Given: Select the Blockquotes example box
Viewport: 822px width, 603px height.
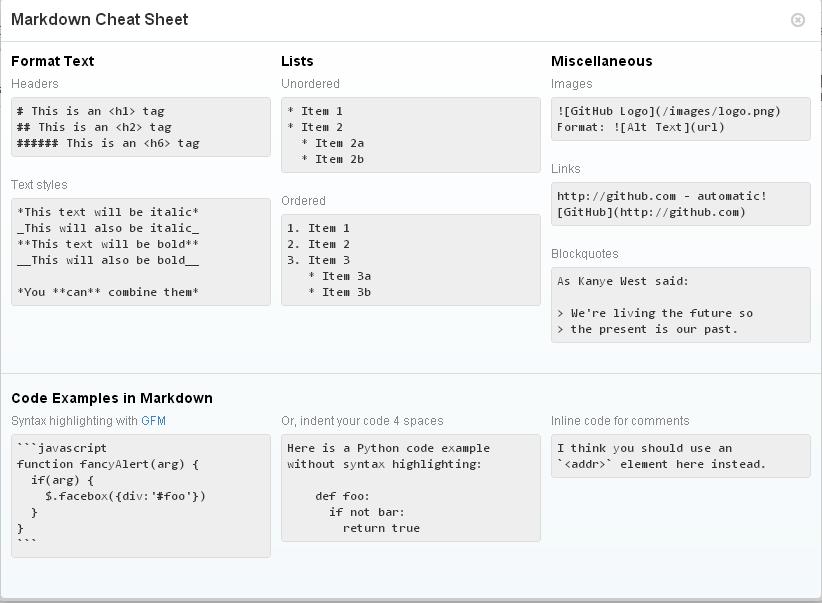Looking at the screenshot, I should tap(681, 303).
